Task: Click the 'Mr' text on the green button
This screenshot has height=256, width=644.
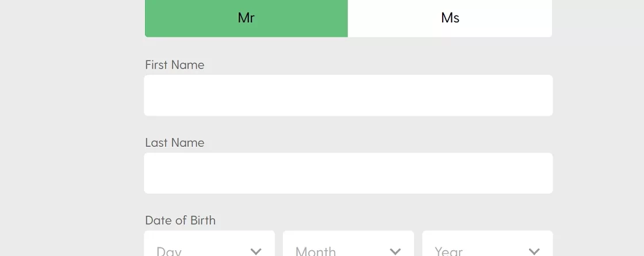Action: (247, 18)
